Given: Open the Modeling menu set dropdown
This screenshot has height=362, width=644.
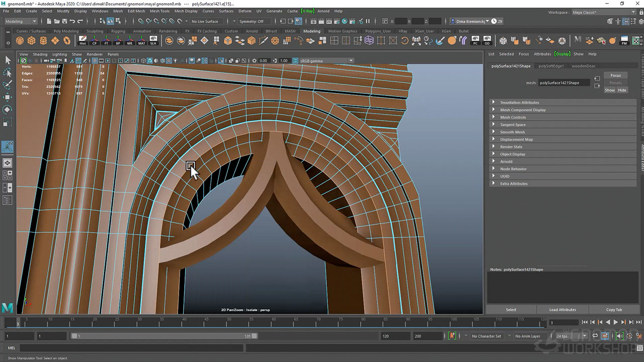Looking at the screenshot, I should [21, 22].
